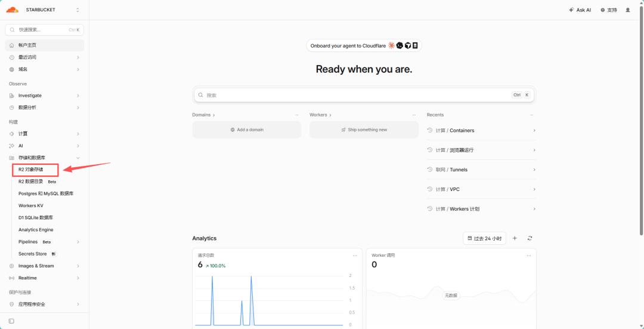This screenshot has width=644, height=329.
Task: Click the Cloudflare logo icon
Action: [x=13, y=10]
